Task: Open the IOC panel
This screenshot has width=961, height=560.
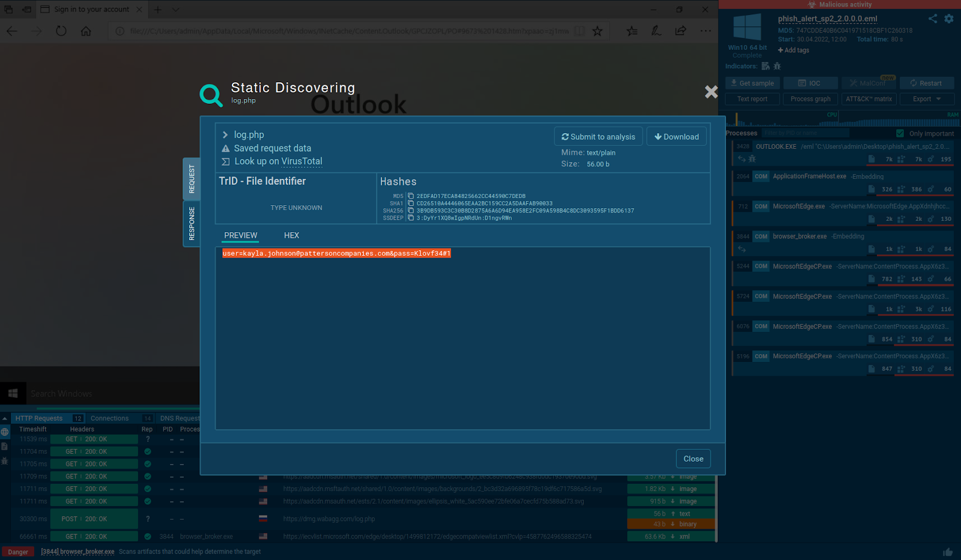Action: 809,83
